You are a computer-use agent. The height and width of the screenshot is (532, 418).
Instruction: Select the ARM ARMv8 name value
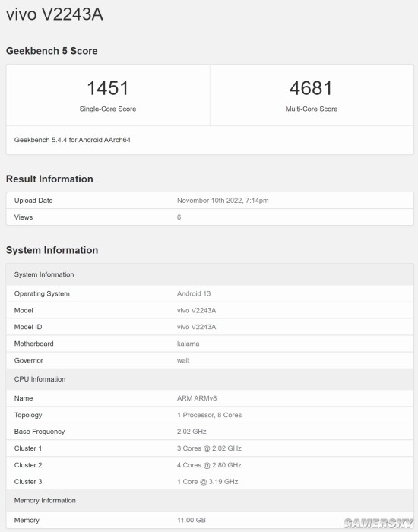tap(197, 398)
